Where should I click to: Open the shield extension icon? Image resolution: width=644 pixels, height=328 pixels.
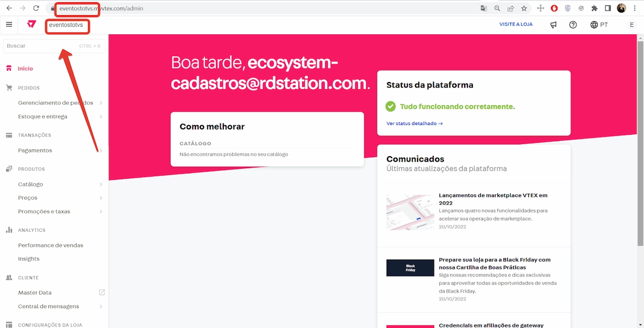pos(568,8)
